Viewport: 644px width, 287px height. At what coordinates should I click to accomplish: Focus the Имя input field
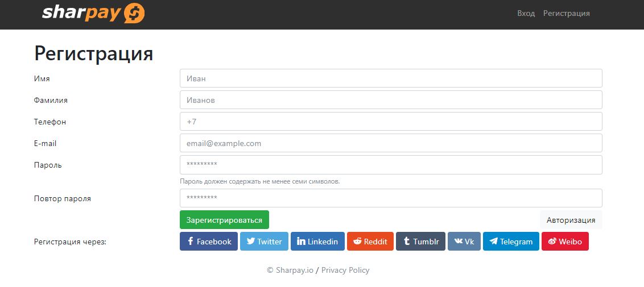pos(391,78)
